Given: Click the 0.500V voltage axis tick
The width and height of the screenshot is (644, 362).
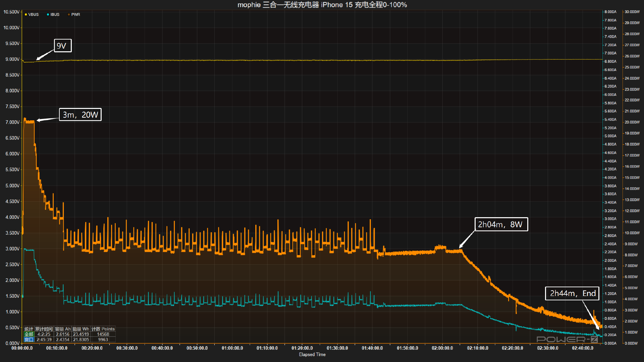Looking at the screenshot, I should click(12, 327).
